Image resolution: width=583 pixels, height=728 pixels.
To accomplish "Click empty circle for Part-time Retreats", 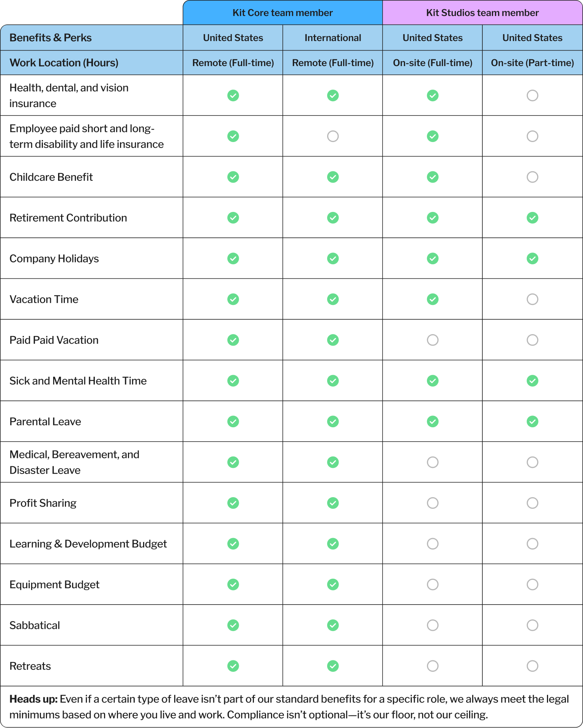I will [x=533, y=666].
